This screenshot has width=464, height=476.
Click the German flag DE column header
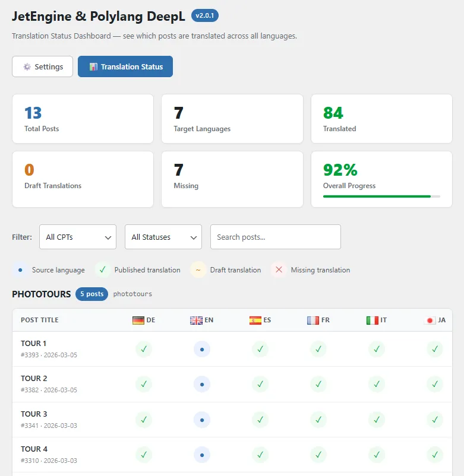[143, 320]
